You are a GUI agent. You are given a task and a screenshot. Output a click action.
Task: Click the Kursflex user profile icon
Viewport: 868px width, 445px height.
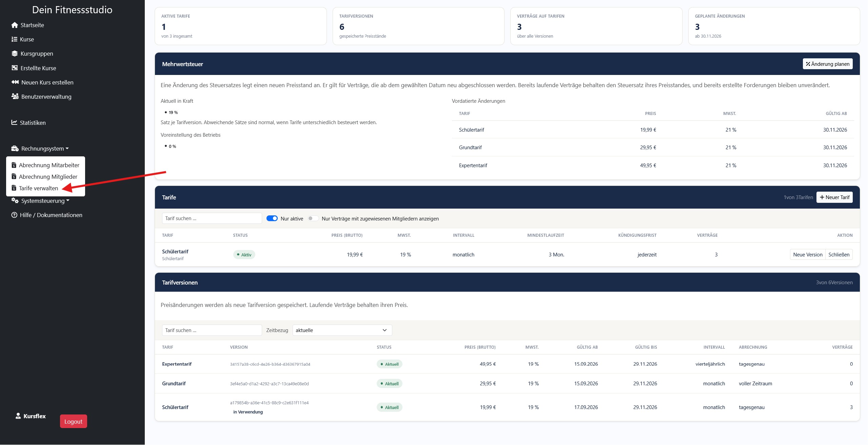point(18,416)
